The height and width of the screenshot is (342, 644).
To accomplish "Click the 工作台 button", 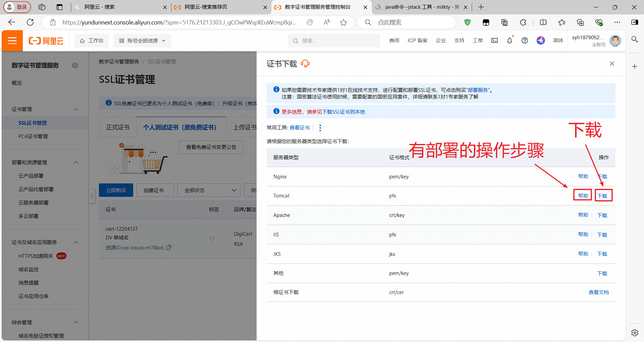I will point(92,41).
